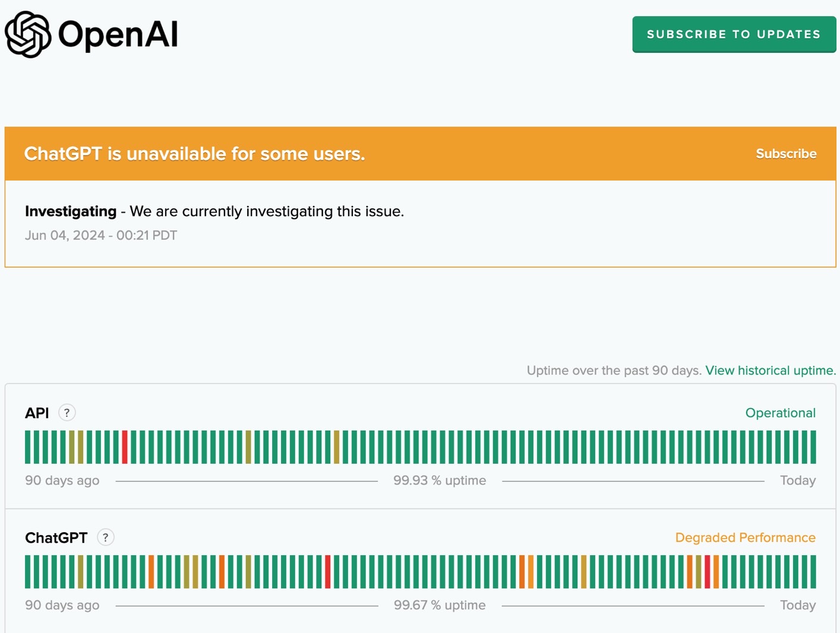Click the red bar in the API uptime chart

(x=125, y=447)
